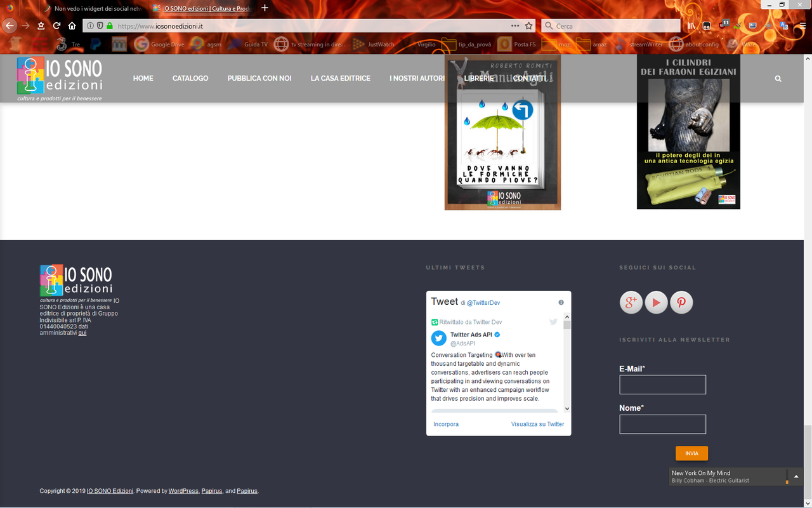Expand the music player notification arrow
Screen dimensions: 812x508
pos(796,476)
